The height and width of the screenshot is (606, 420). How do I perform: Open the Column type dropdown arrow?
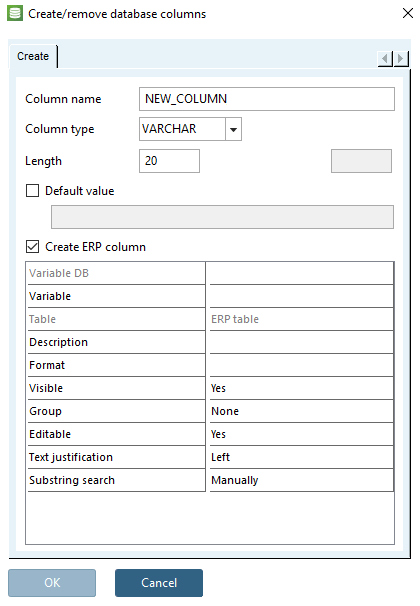[233, 129]
